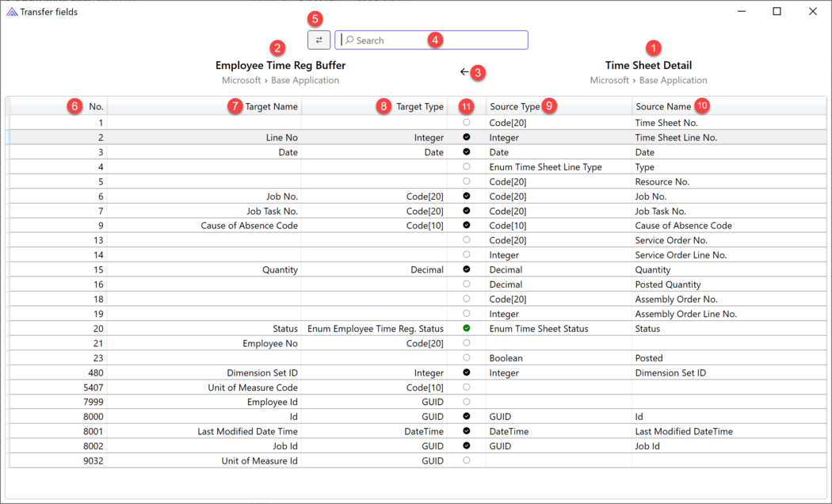Viewport: 832px width, 504px height.
Task: Toggle mapping radio in Resource No. row
Action: point(467,181)
